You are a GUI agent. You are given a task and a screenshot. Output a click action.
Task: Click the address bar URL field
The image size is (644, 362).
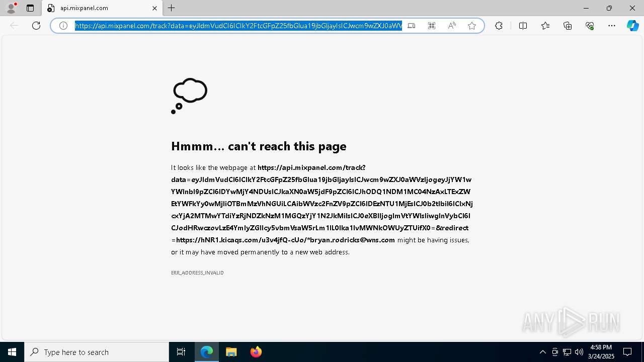(x=238, y=26)
